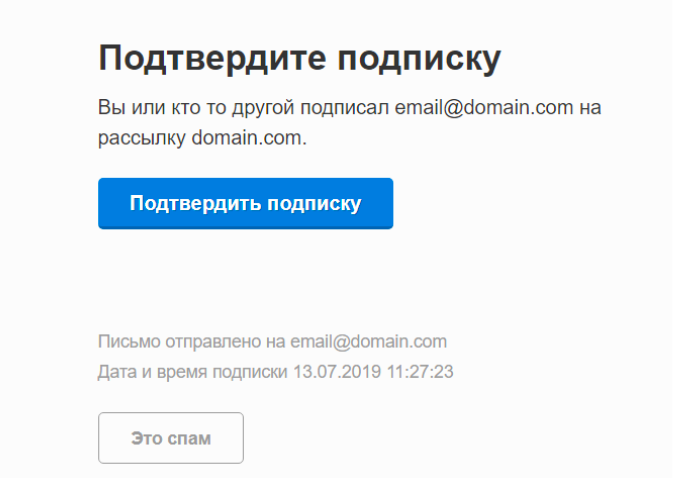Click the word спам on the outlined button
697x478 pixels.
coord(189,439)
